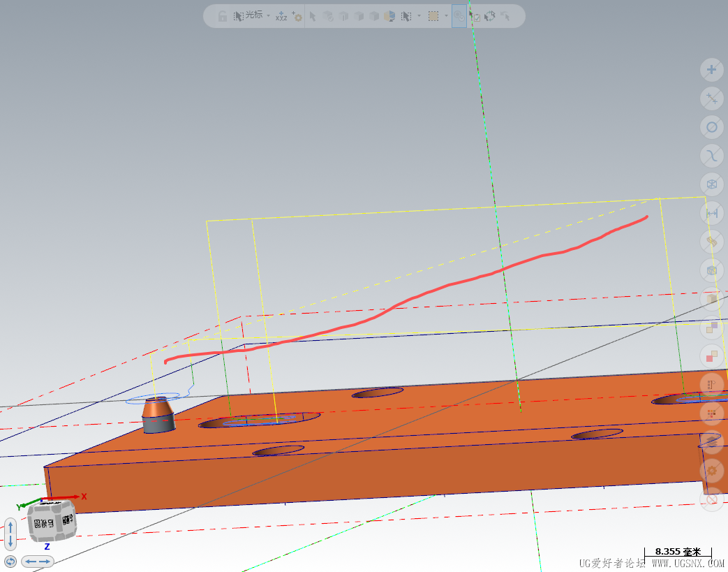
Task: Click the rotate view icon near bottom left
Action: (x=10, y=562)
